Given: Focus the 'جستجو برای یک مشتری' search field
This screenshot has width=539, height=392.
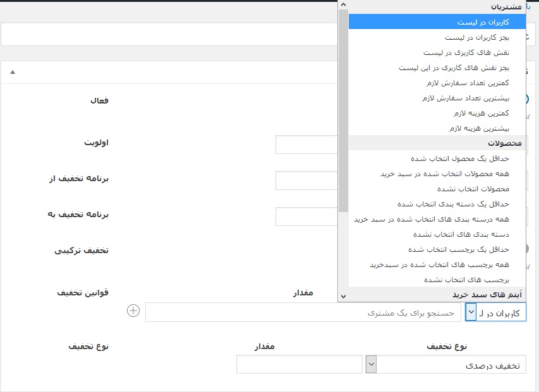Looking at the screenshot, I should 303,312.
